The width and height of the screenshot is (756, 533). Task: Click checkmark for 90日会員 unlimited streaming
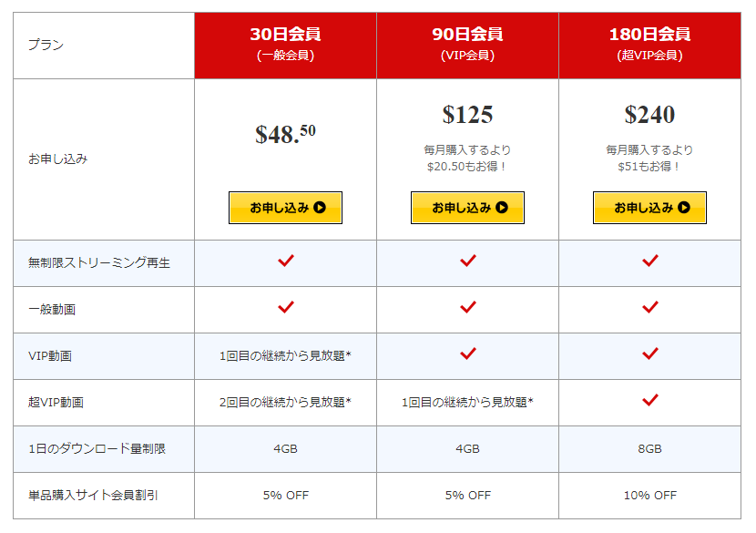[x=468, y=261]
